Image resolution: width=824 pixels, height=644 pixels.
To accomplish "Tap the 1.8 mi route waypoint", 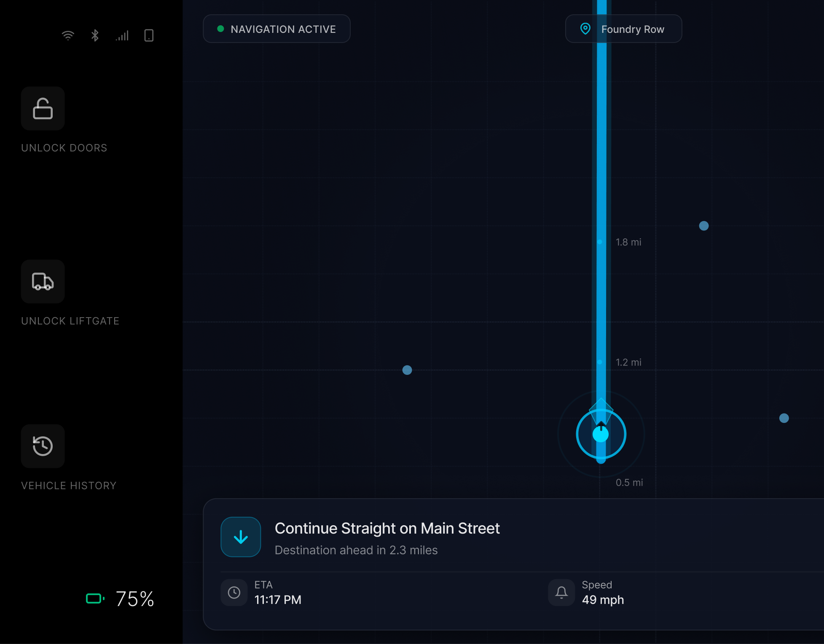I will (x=600, y=242).
